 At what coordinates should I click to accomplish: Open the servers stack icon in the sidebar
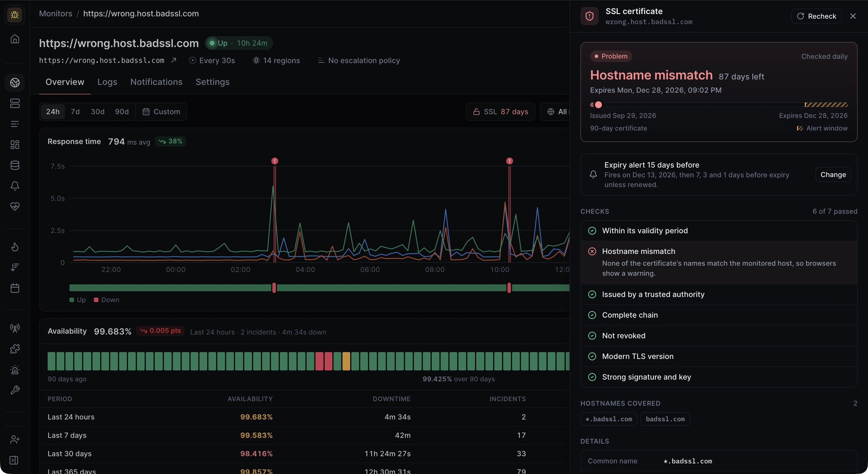coord(15,103)
